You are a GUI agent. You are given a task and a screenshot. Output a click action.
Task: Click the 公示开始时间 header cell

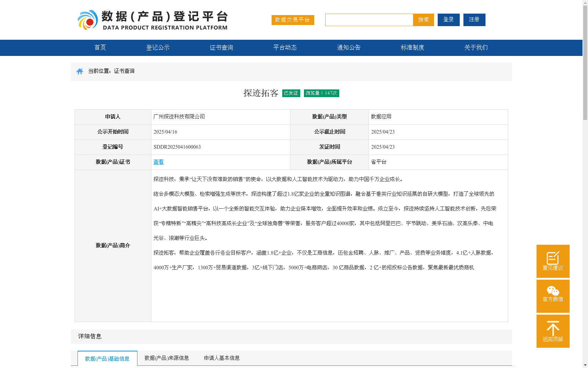[x=113, y=132]
